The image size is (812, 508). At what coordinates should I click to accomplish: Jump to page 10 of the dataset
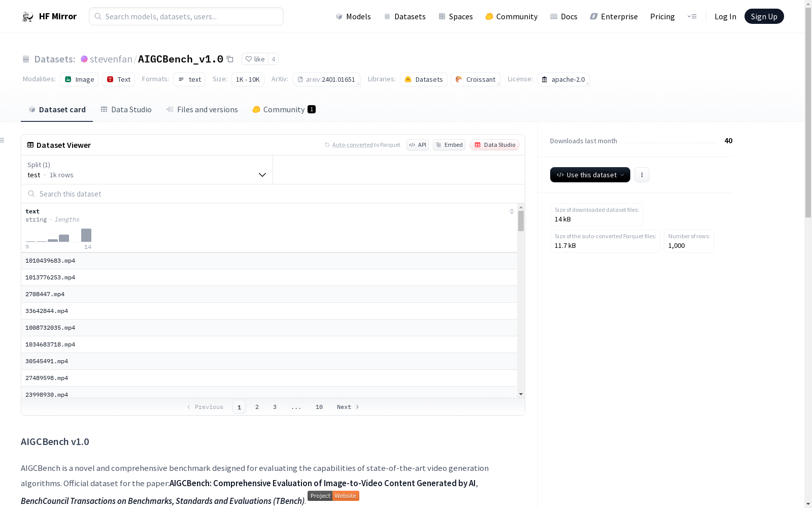pyautogui.click(x=319, y=407)
